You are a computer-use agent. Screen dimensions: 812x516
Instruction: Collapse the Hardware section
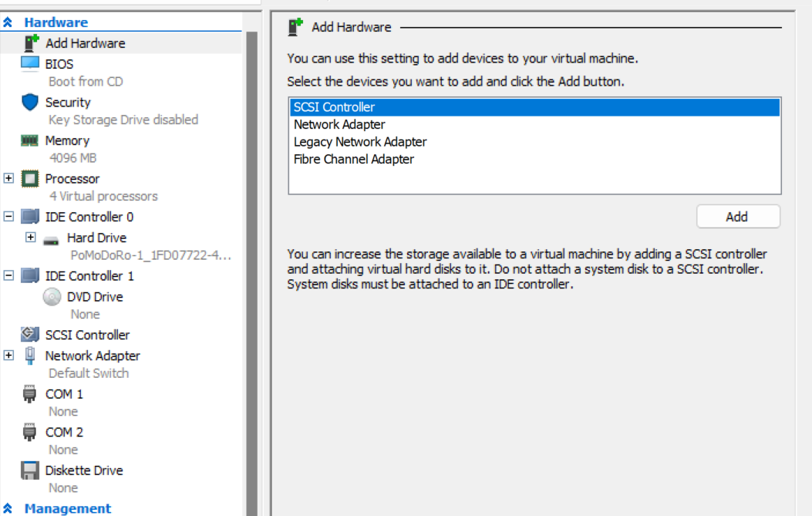[x=8, y=22]
